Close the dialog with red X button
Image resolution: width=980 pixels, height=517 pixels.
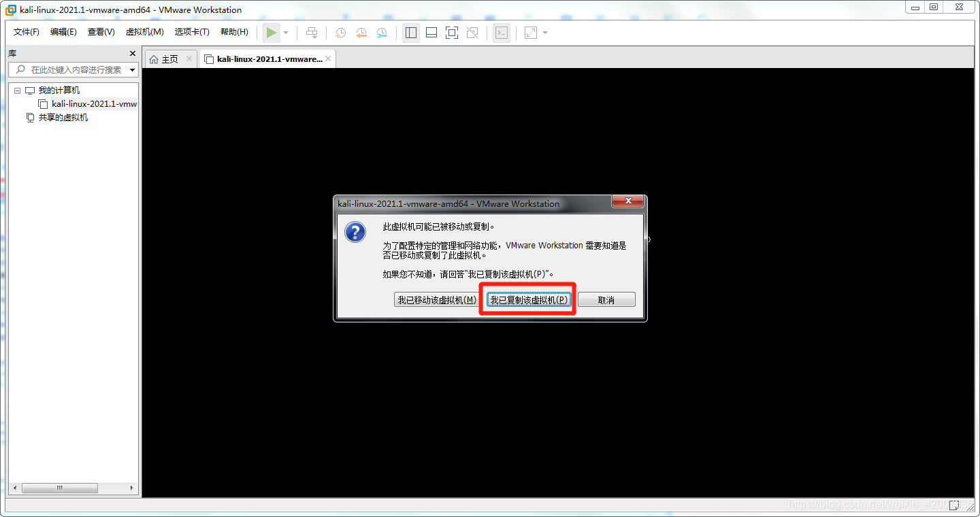pos(627,201)
